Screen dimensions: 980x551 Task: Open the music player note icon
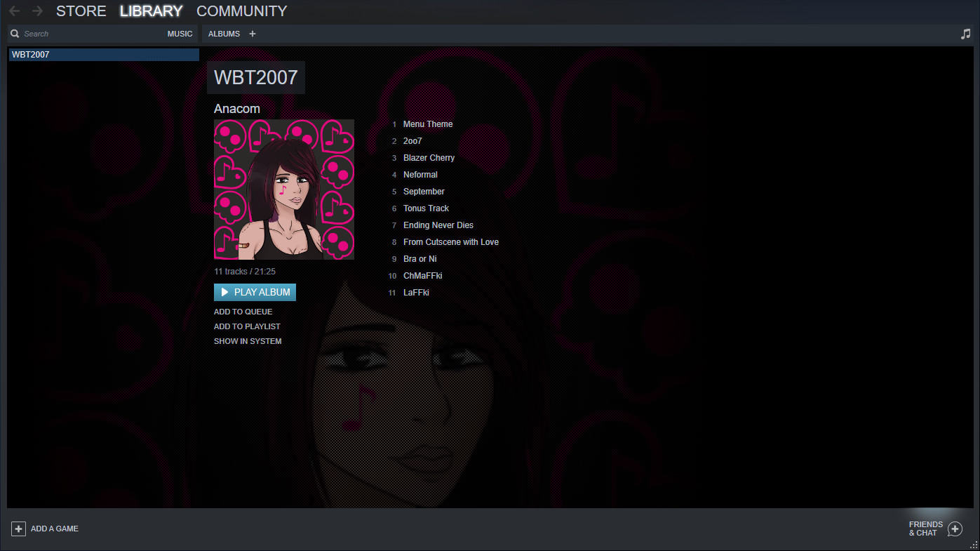tap(965, 34)
